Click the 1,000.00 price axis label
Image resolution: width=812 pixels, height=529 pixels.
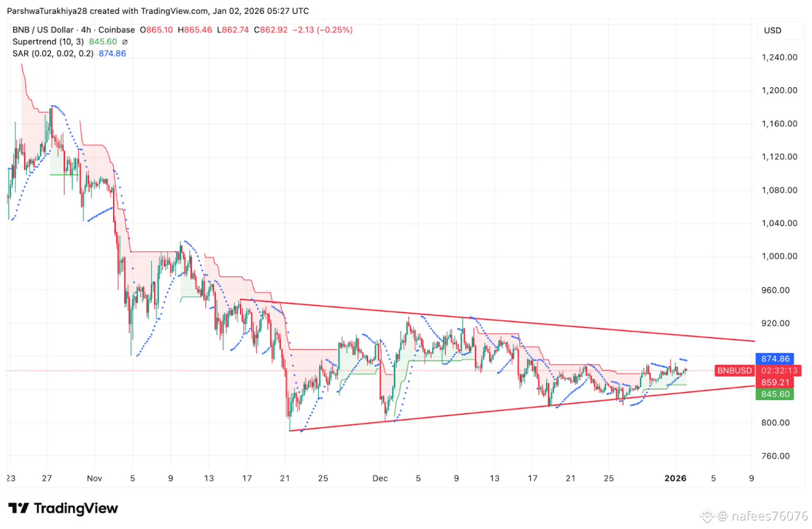(x=779, y=256)
